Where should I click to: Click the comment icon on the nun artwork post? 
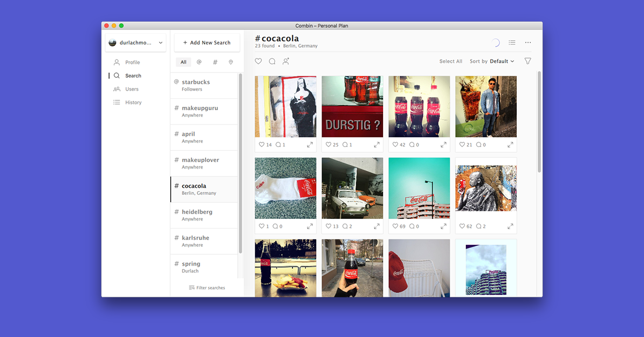pyautogui.click(x=278, y=145)
